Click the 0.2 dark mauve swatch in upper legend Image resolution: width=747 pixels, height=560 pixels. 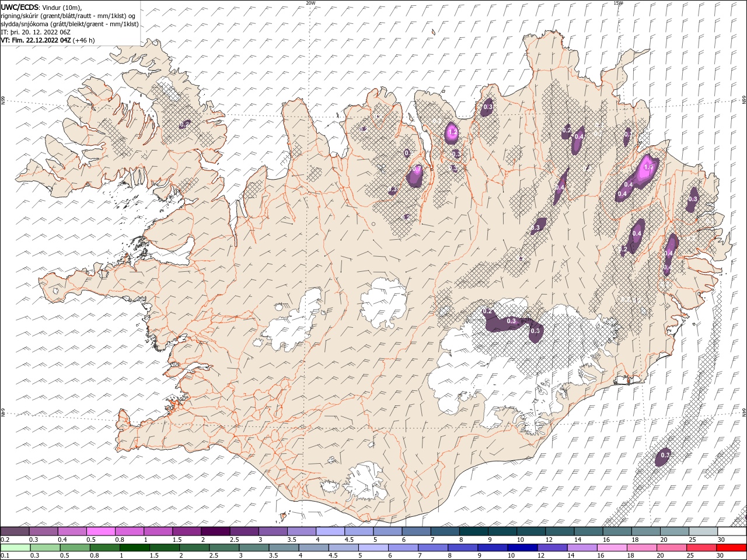[x=15, y=531]
